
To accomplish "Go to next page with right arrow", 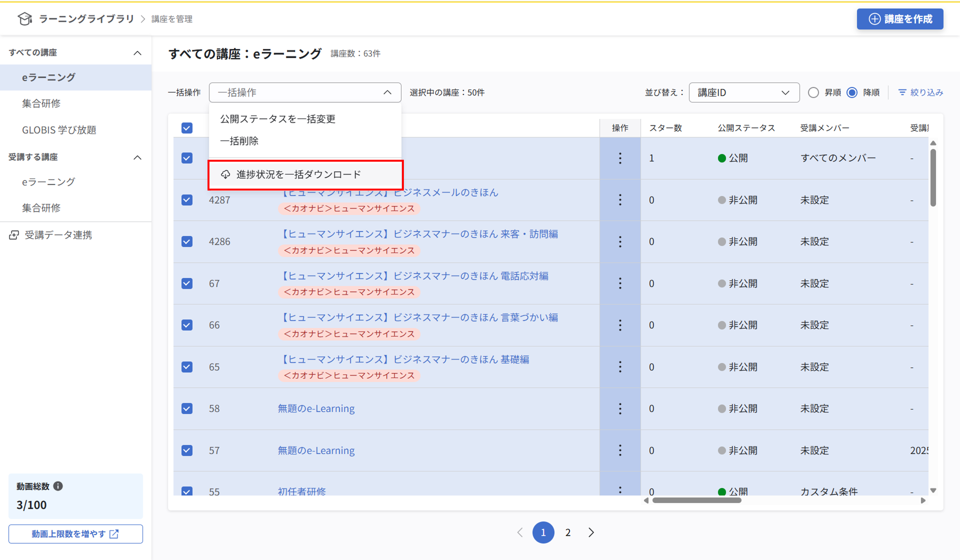I will click(591, 532).
